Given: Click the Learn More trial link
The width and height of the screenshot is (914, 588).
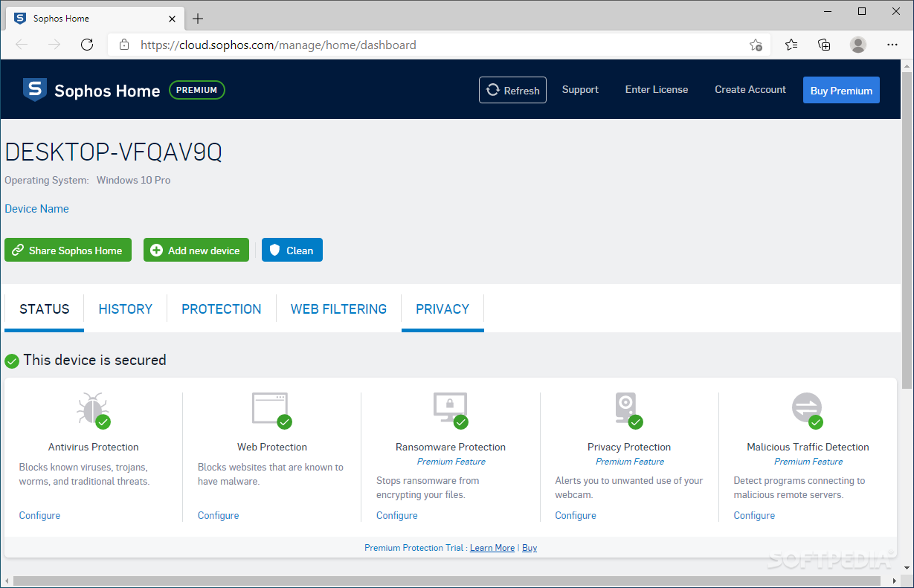Looking at the screenshot, I should tap(492, 548).
